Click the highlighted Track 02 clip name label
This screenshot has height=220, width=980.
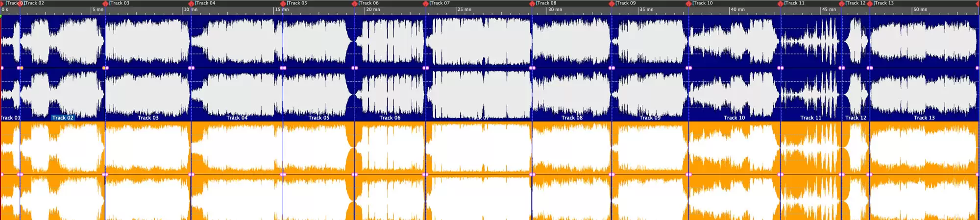point(63,118)
